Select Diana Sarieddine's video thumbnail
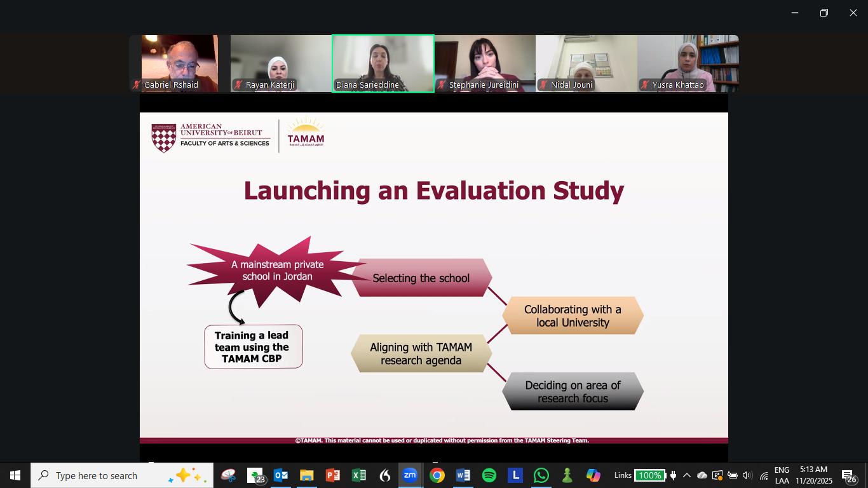The height and width of the screenshot is (488, 868). (x=383, y=64)
